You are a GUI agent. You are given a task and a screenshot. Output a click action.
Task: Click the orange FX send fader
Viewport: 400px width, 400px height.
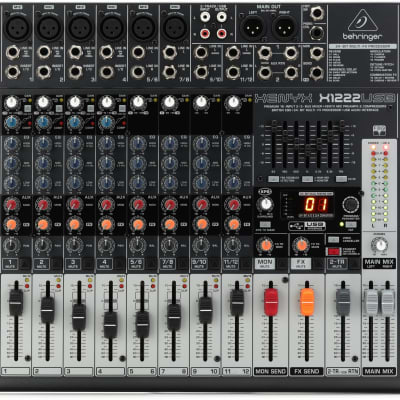[307, 302]
